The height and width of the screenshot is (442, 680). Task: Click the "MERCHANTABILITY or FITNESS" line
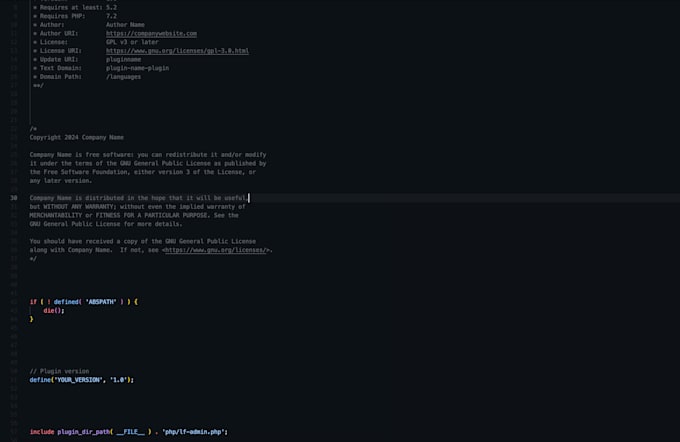134,216
